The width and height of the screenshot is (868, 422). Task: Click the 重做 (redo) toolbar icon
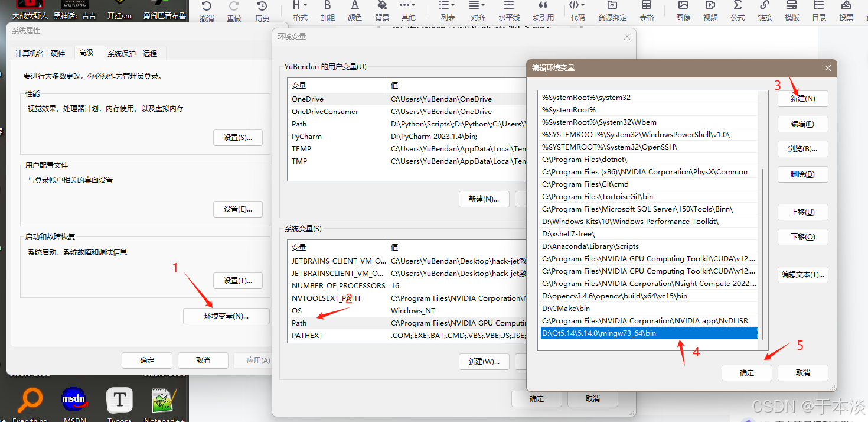[234, 7]
